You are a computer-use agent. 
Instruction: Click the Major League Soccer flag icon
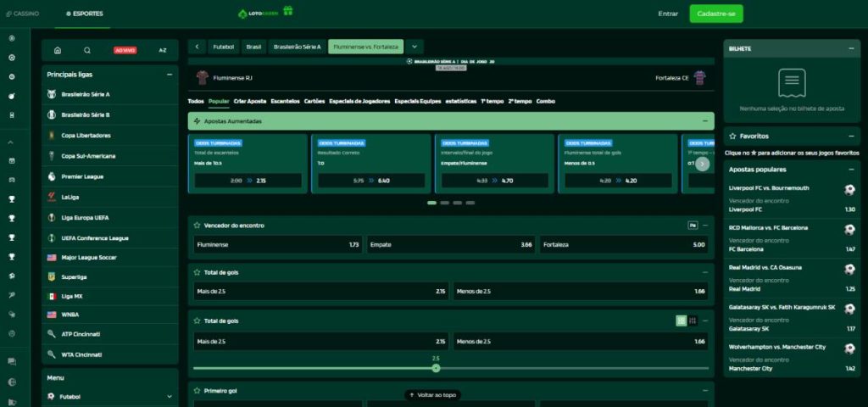[x=52, y=258]
